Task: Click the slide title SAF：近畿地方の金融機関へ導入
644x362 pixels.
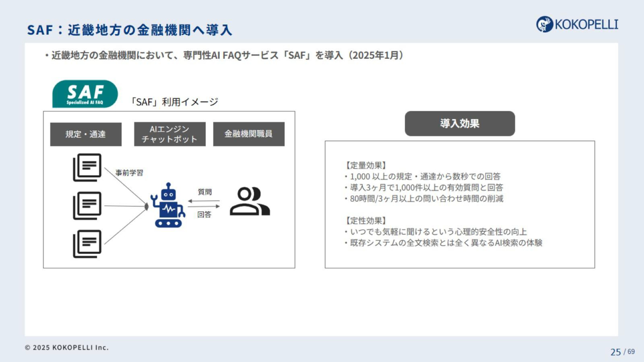Action: click(130, 30)
